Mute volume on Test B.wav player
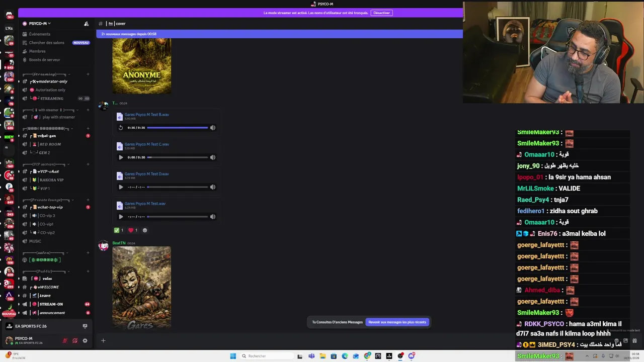The image size is (644, 362). 213,128
